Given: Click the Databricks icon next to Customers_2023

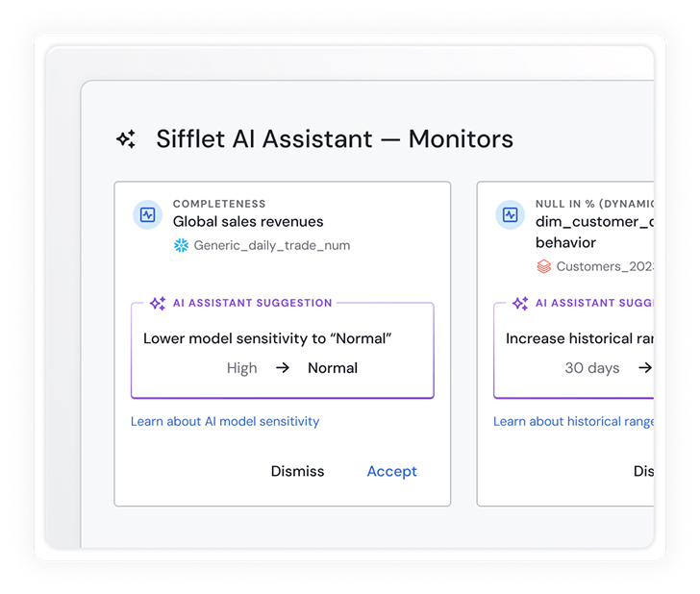Looking at the screenshot, I should (x=543, y=266).
